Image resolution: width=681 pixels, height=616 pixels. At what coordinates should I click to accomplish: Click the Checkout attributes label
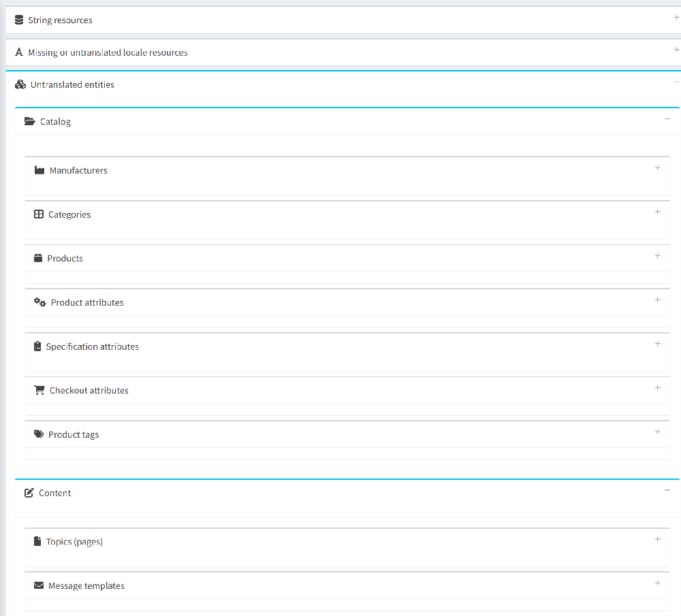tap(89, 390)
